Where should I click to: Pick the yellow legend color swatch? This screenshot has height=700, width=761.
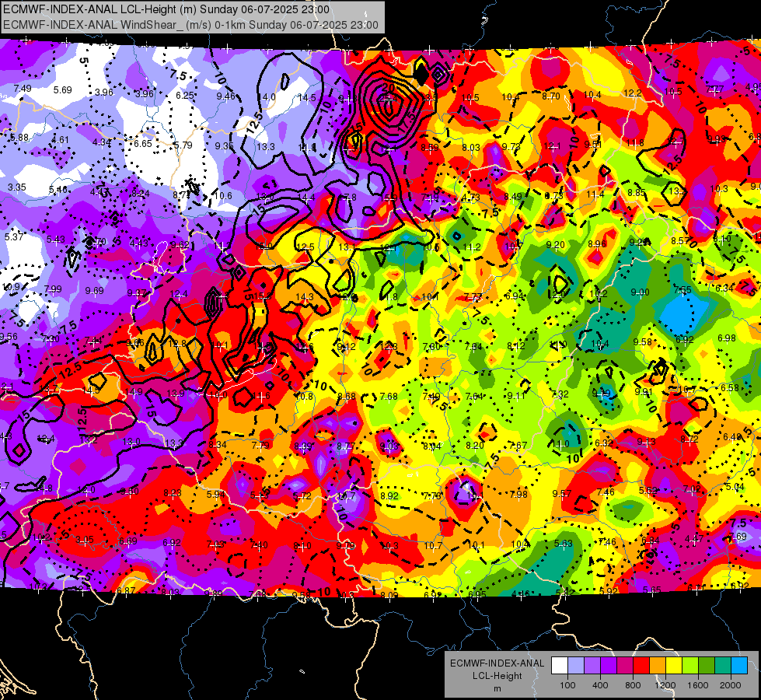(x=674, y=666)
